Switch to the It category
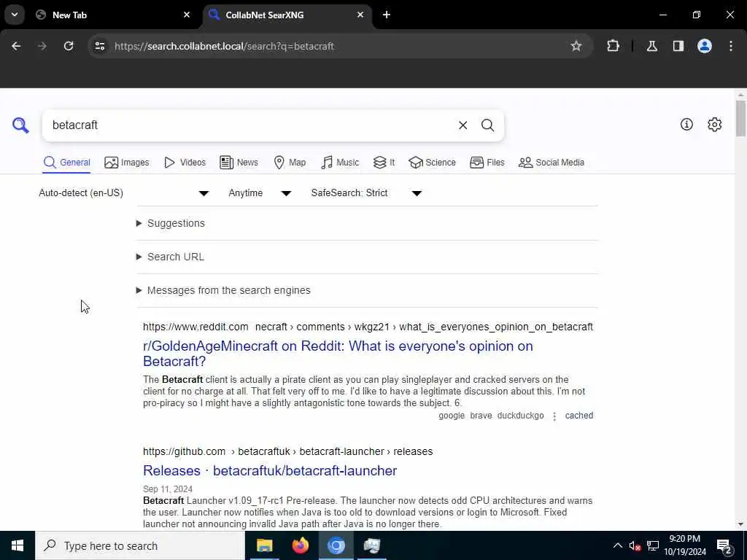This screenshot has height=560, width=747. click(384, 163)
